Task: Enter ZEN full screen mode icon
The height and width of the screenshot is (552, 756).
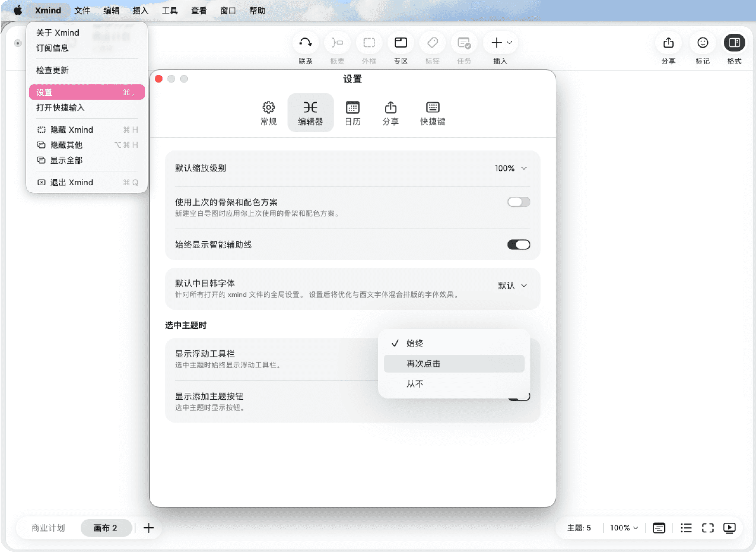Action: click(707, 528)
